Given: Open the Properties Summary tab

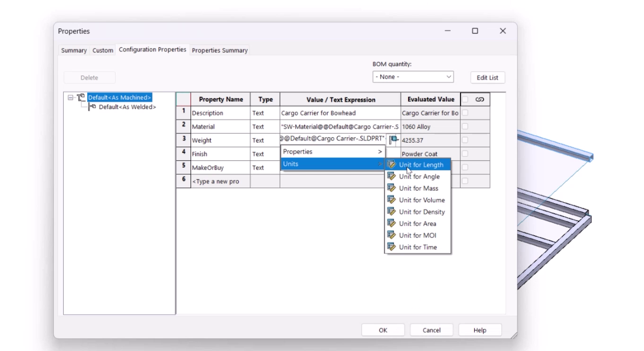Looking at the screenshot, I should coord(219,50).
